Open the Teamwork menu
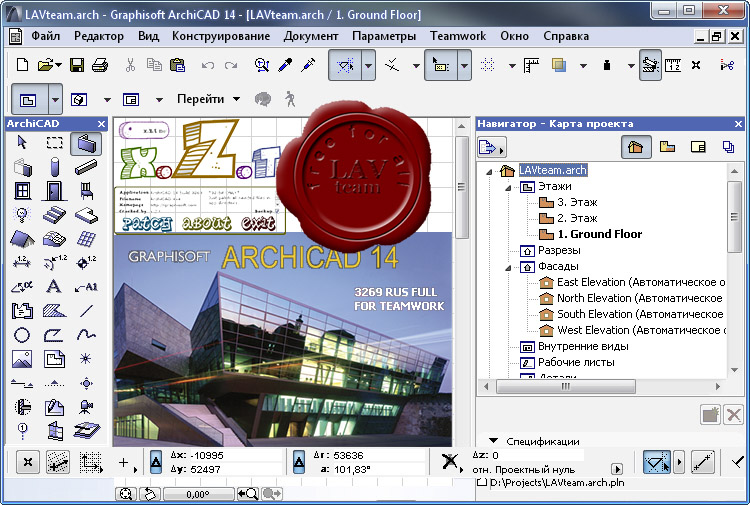Viewport: 750px width, 505px height. tap(458, 36)
